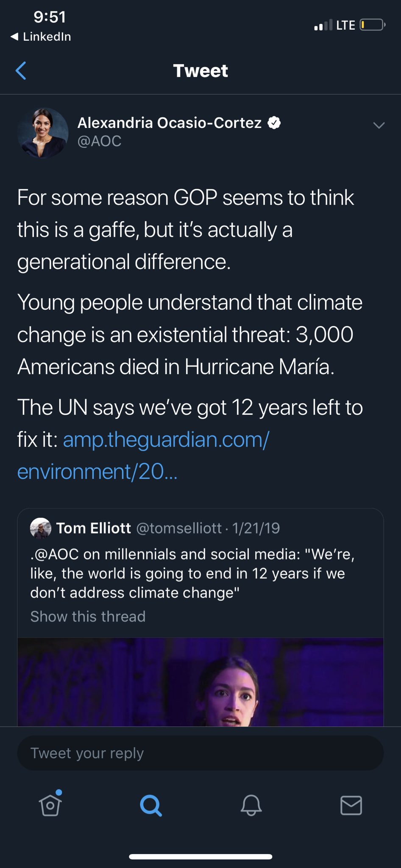401x868 pixels.
Task: Open the amp.theguardian.com link
Action: tap(166, 440)
